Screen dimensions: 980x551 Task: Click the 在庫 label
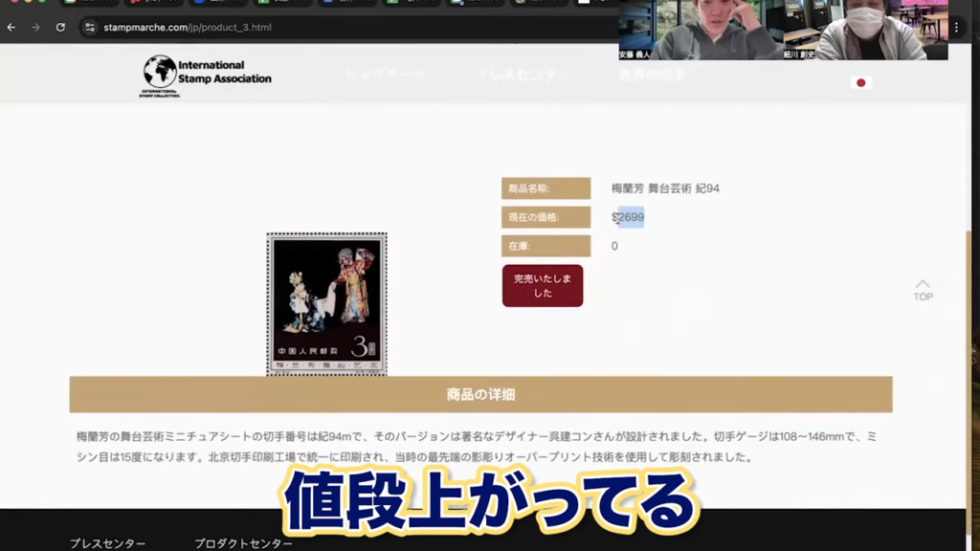point(546,246)
